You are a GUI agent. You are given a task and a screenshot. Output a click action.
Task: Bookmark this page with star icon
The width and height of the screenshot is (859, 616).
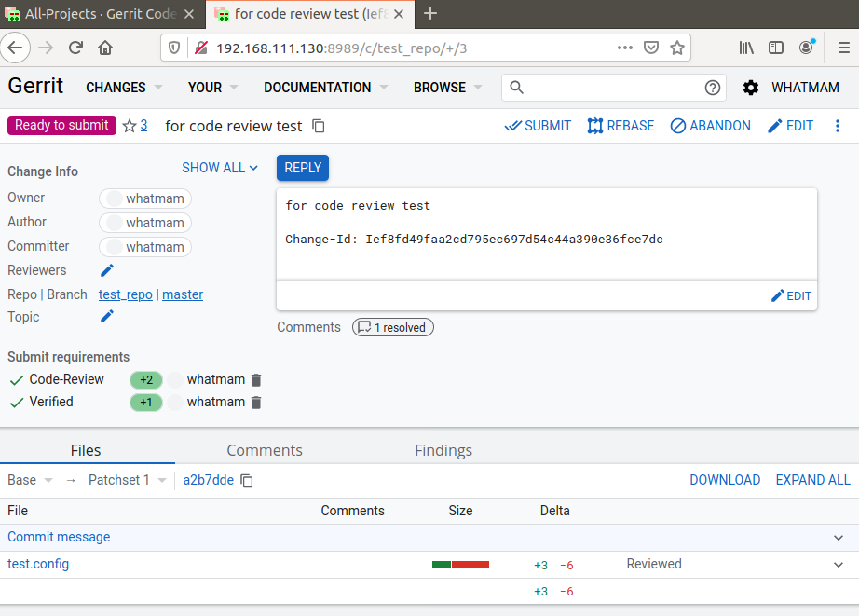[677, 48]
